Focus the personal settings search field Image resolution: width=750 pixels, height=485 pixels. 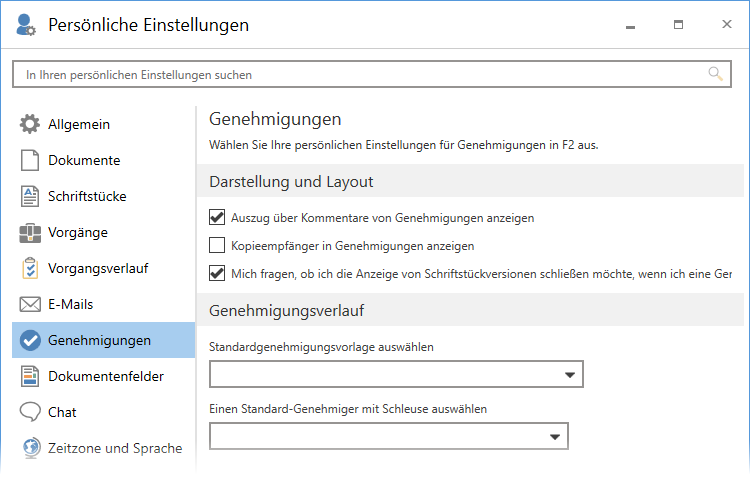[372, 74]
